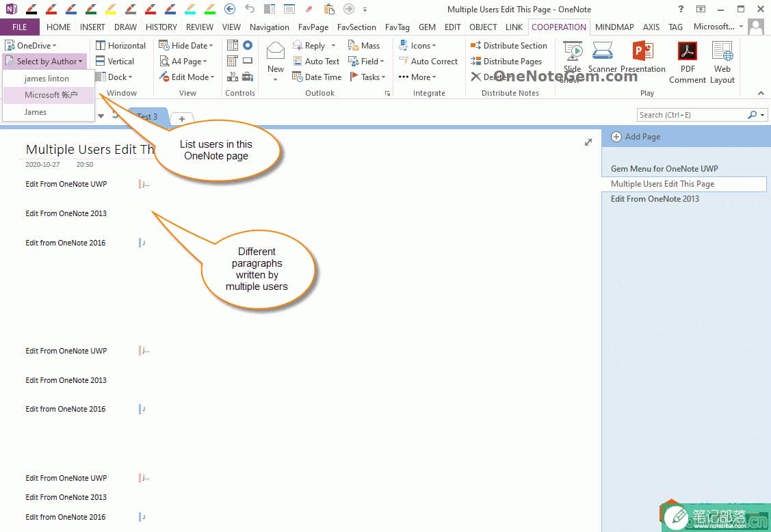Screen dimensions: 771x532
Task: Select the dark green pen
Action: tap(91, 9)
